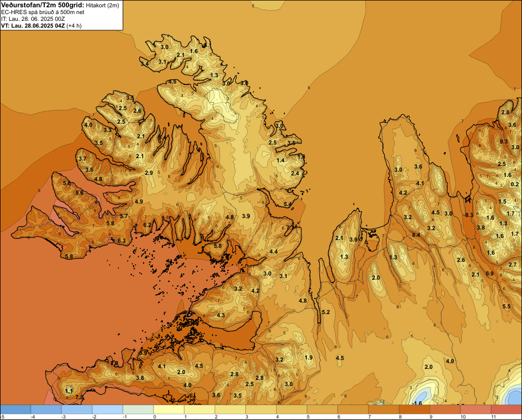This screenshot has height=420, width=522.
Task: Click the '2.4' temperature value on the map
Action: (295, 173)
